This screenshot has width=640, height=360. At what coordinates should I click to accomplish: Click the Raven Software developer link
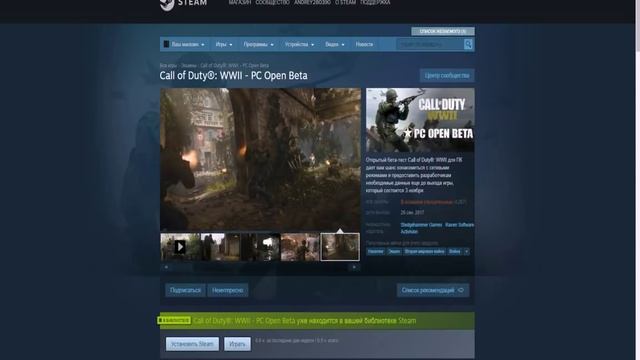460,224
